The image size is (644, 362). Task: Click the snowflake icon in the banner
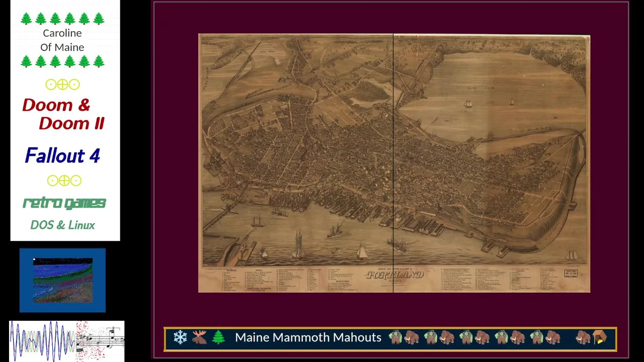pos(180,337)
